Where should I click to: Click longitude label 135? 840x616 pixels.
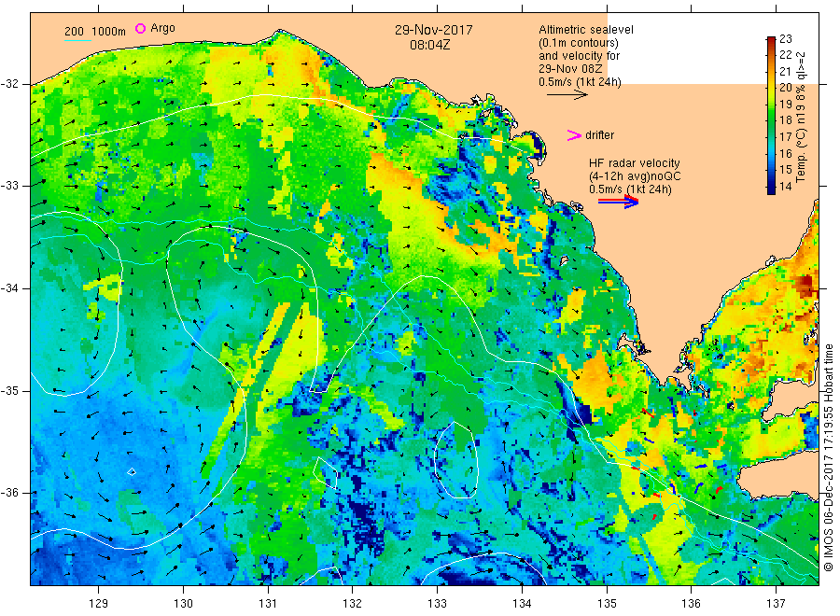607,604
